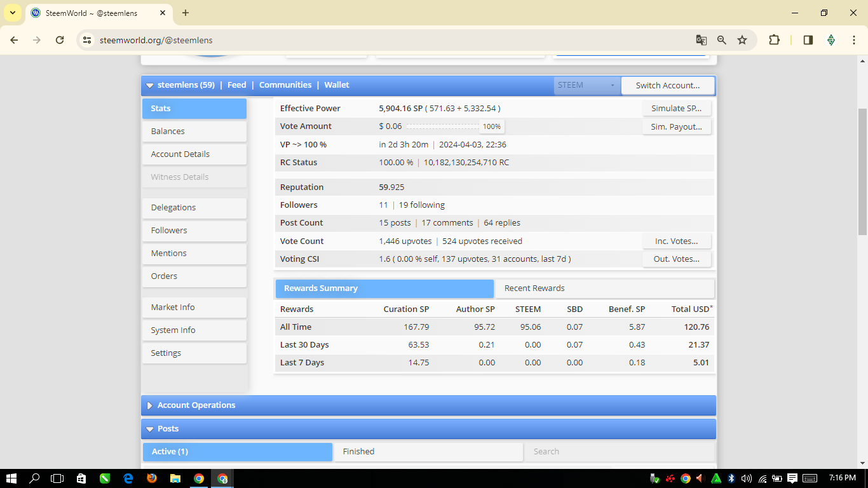Launch Firefox from the taskbar

152,478
